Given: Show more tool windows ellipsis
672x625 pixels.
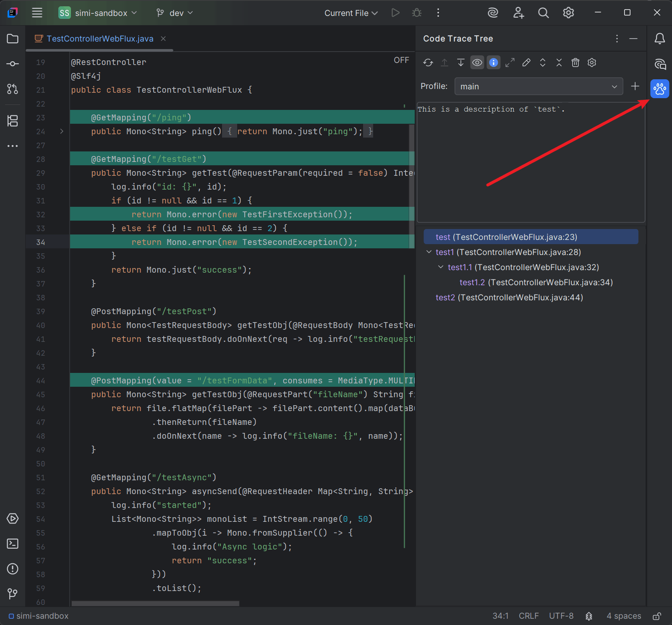Looking at the screenshot, I should click(13, 146).
